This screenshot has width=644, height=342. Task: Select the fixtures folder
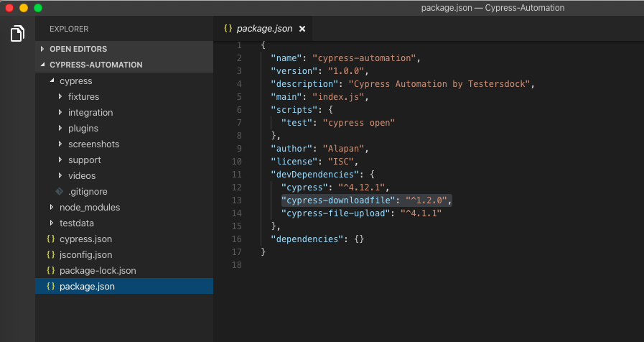click(x=124, y=96)
